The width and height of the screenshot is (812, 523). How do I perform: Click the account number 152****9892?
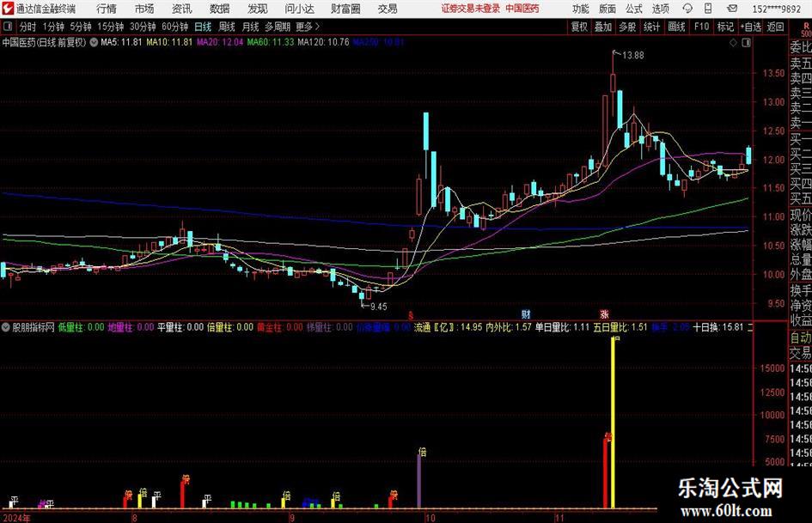pos(777,9)
